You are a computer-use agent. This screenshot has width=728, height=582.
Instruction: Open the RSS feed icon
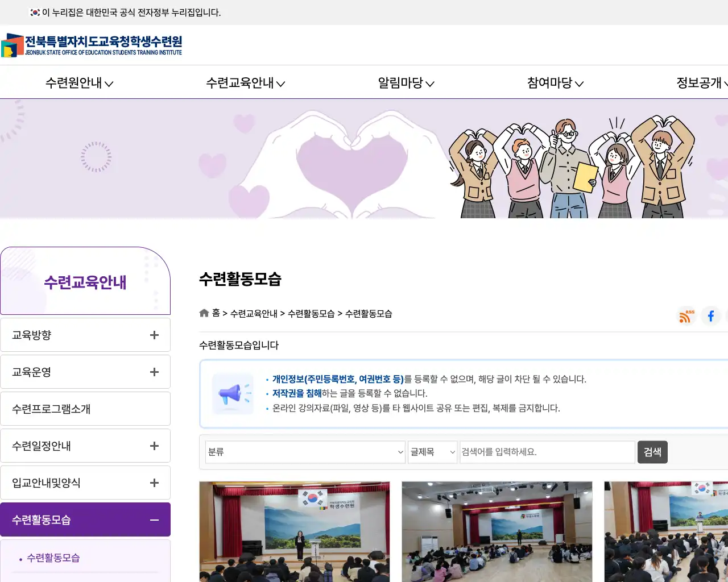686,316
